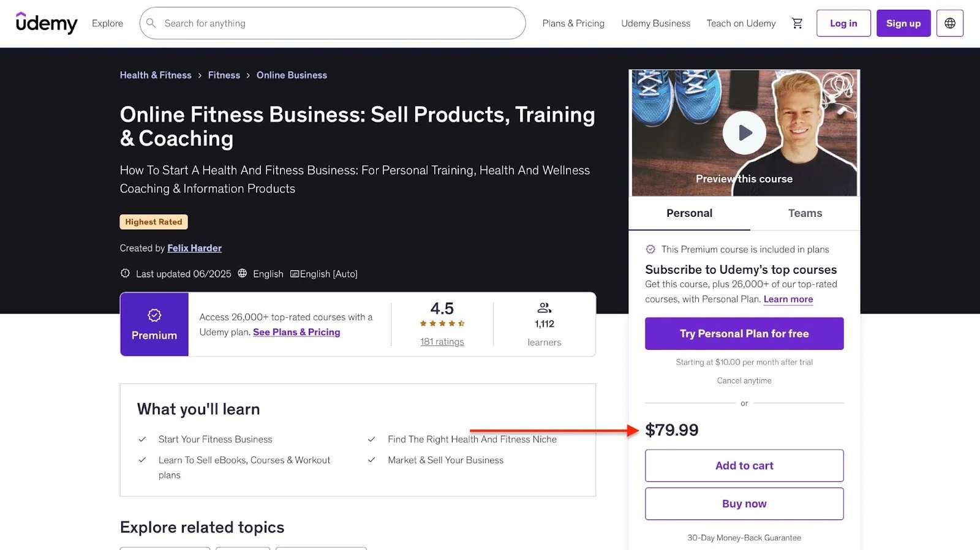
Task: Select the 'Cancel anytime' text
Action: point(744,380)
